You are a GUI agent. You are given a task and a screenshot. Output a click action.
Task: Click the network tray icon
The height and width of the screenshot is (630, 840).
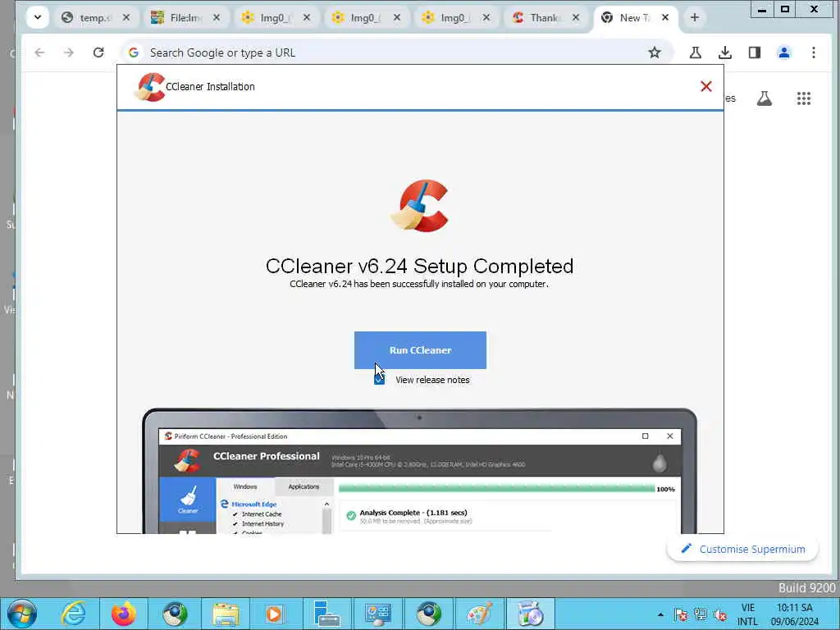point(701,614)
